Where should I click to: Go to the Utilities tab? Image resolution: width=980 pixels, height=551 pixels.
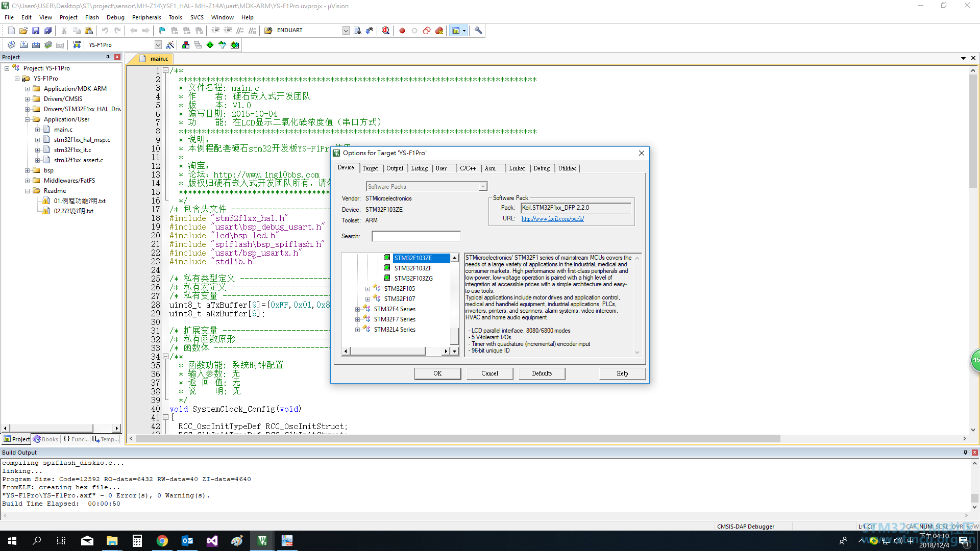tap(567, 168)
